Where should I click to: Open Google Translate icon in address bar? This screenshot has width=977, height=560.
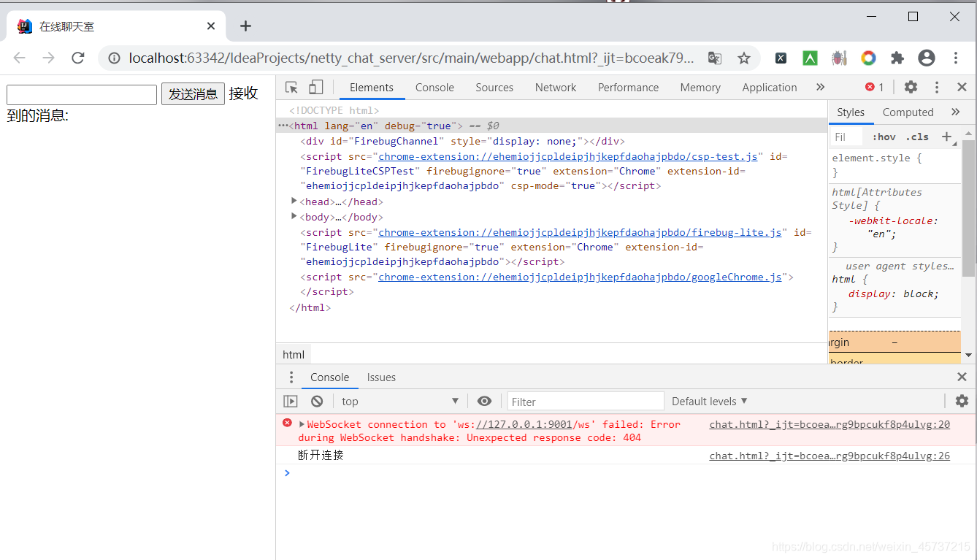714,58
